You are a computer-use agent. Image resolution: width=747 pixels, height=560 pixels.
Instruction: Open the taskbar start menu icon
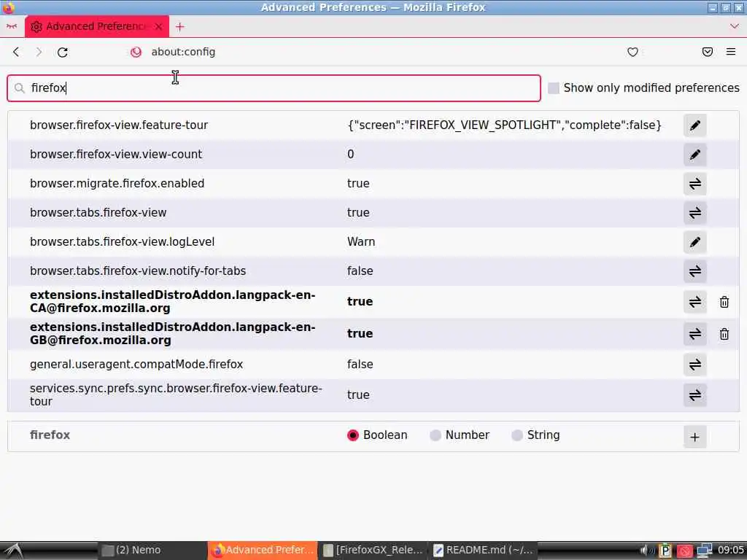click(x=13, y=551)
